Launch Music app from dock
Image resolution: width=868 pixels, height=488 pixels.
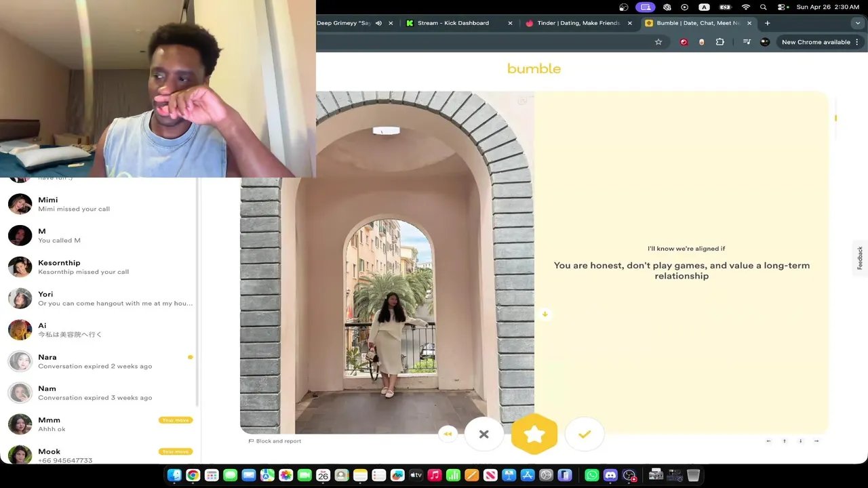pos(435,475)
